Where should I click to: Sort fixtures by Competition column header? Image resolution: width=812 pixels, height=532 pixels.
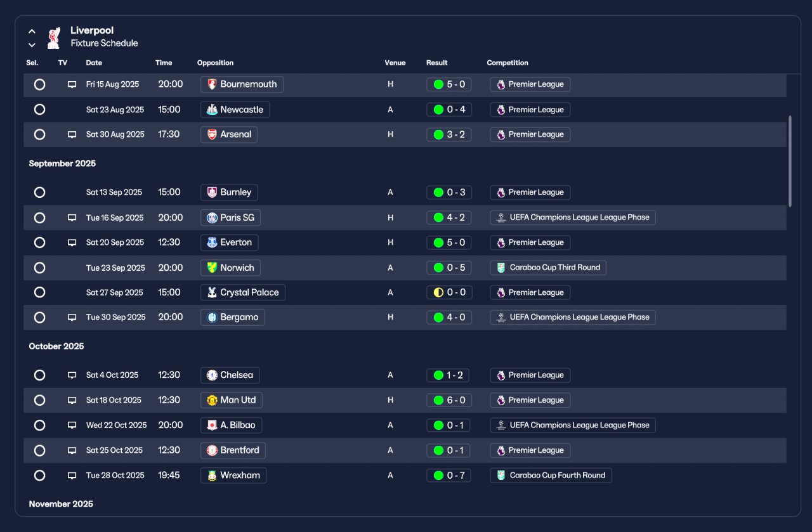click(x=507, y=63)
